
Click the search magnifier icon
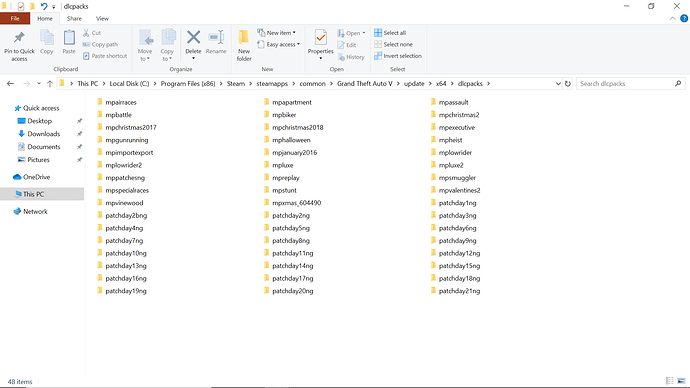coord(678,84)
